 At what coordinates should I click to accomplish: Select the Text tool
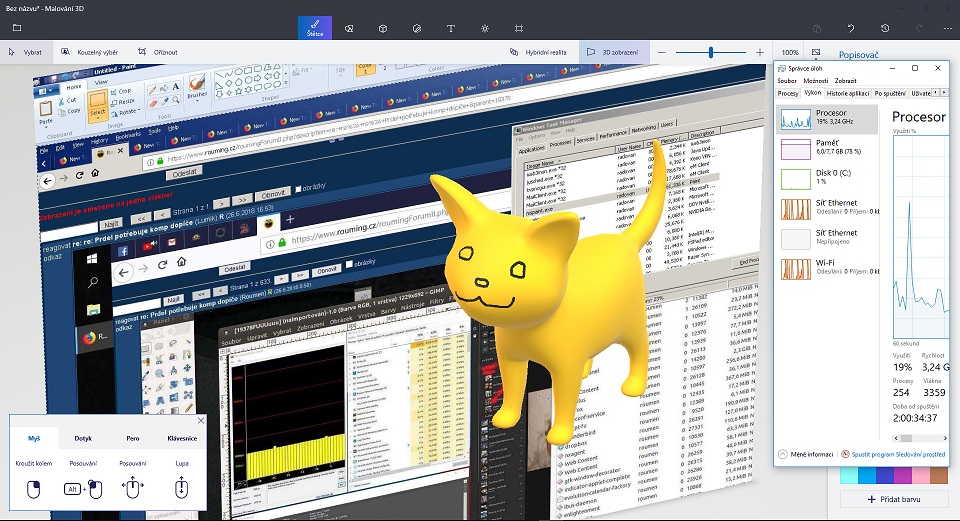[451, 28]
